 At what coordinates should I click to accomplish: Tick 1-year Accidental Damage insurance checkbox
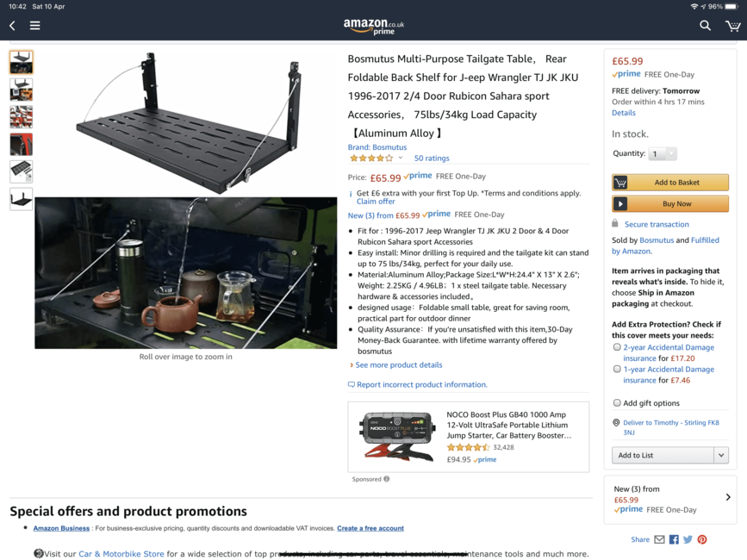[617, 369]
